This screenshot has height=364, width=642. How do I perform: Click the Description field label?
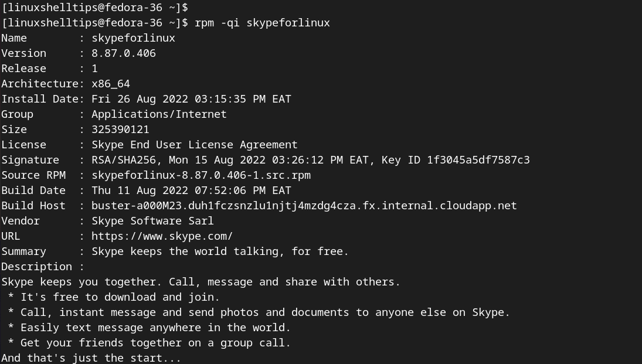coord(36,267)
